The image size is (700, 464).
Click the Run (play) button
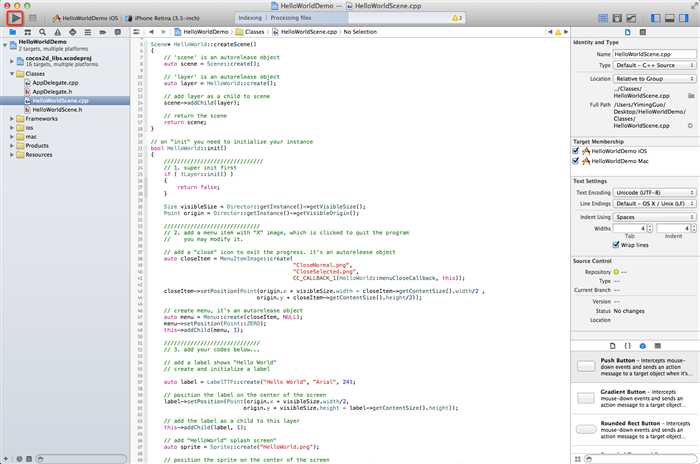15,18
